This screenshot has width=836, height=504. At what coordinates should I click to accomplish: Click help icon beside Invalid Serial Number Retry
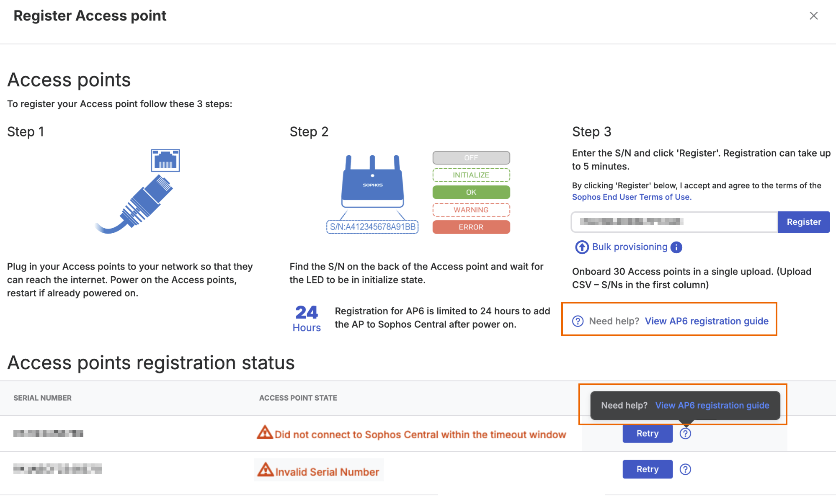[x=685, y=469]
